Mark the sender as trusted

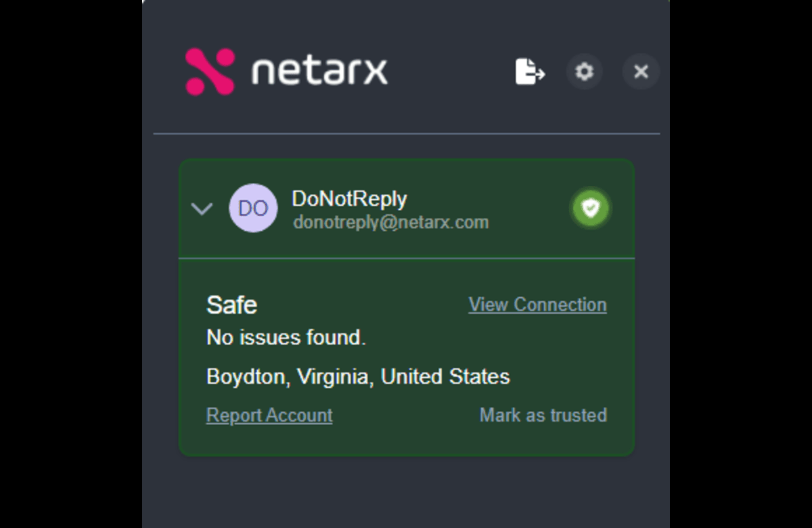(x=543, y=415)
